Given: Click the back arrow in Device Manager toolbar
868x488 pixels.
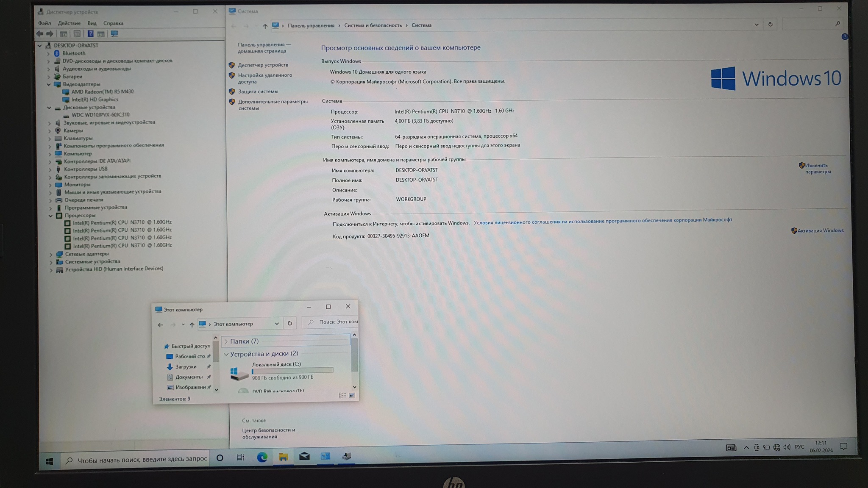Looking at the screenshot, I should pos(40,34).
